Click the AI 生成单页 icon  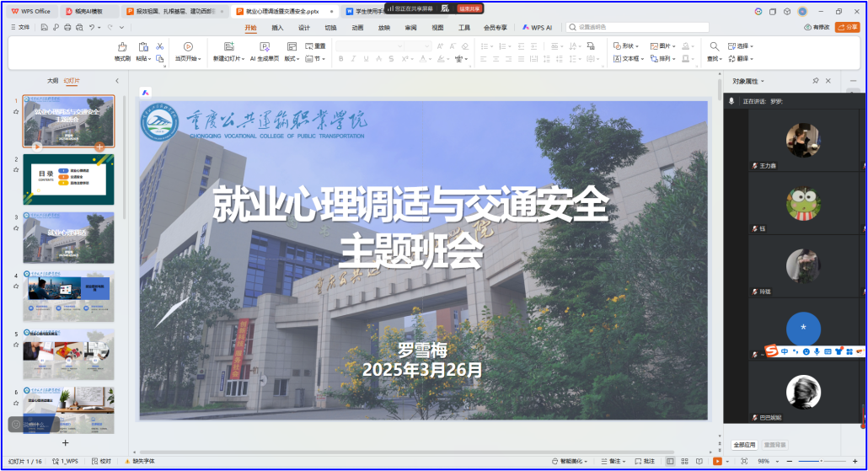pyautogui.click(x=263, y=47)
